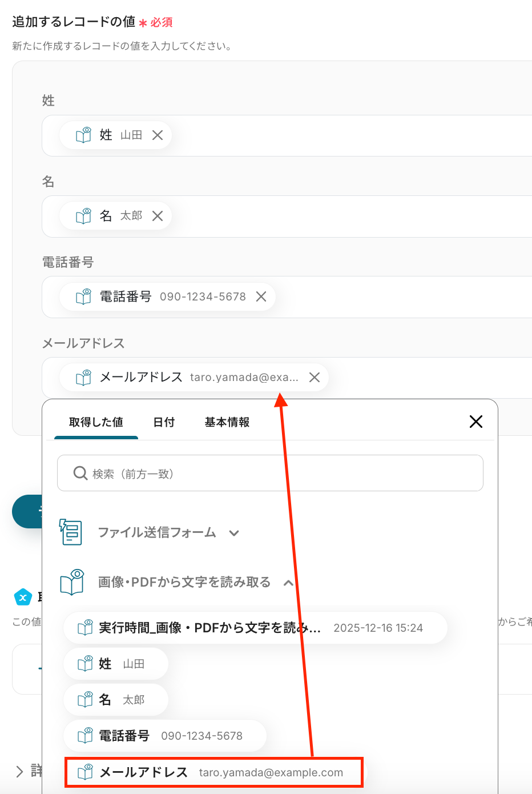Screen dimensions: 532x794
Task: Collapse the 画像・PDFから文字を読み取る section
Action: click(x=288, y=583)
